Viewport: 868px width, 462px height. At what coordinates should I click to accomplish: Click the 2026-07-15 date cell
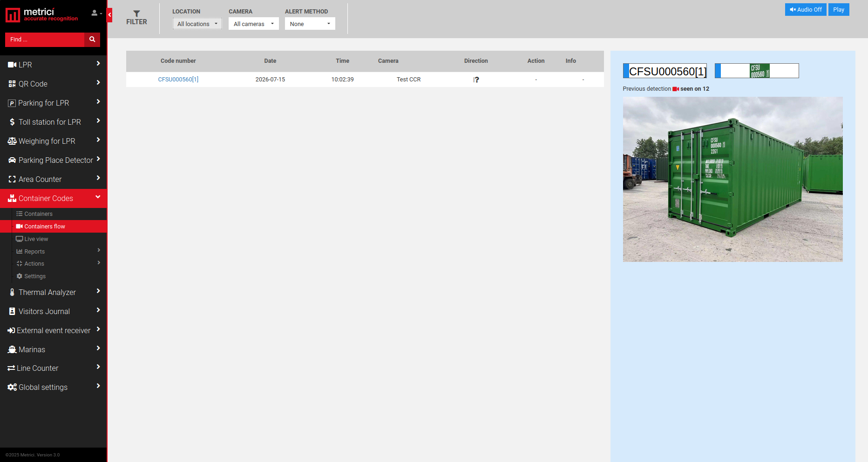(x=270, y=80)
